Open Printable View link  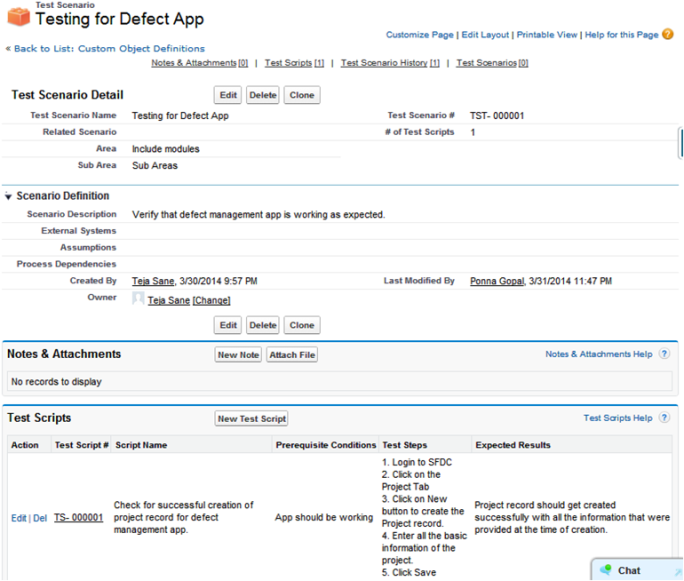coord(547,34)
